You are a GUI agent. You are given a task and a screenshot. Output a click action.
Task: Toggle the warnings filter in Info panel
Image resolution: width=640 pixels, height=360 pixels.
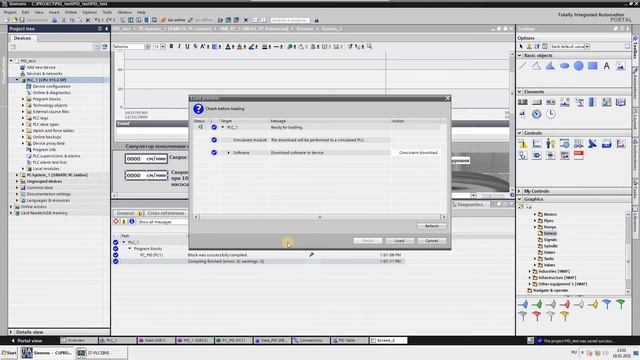tap(124, 222)
